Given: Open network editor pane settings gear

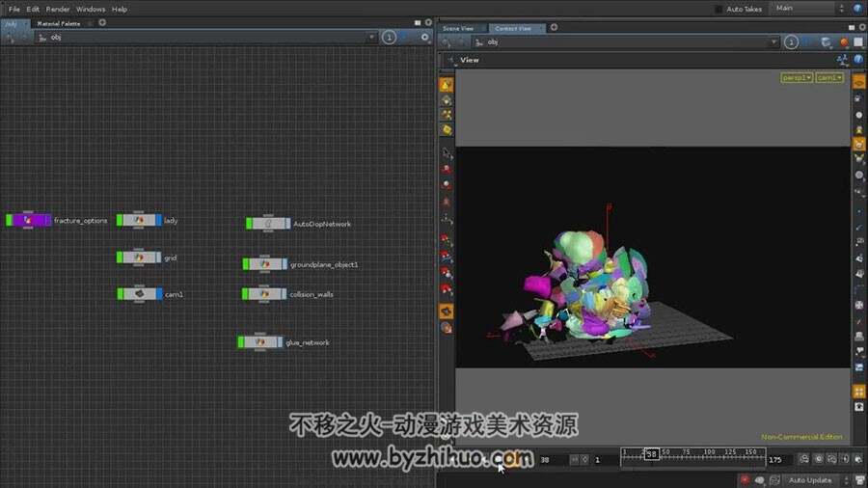Looking at the screenshot, I should point(424,37).
